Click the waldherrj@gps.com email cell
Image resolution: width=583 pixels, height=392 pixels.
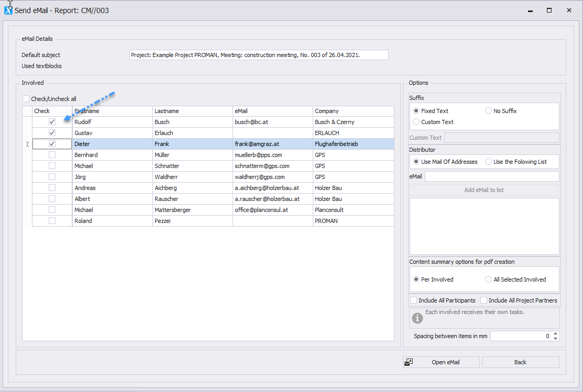[273, 177]
